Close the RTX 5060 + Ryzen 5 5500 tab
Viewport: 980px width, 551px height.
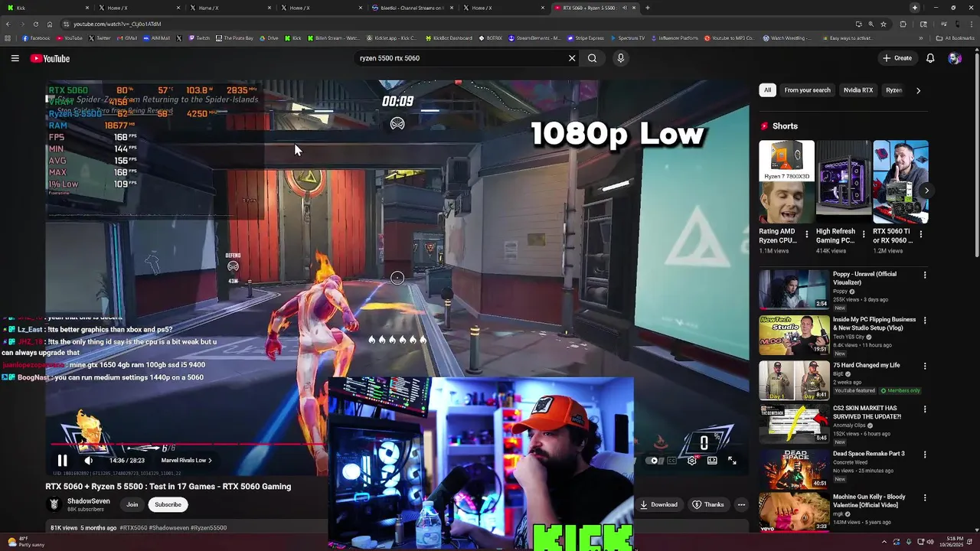point(633,8)
